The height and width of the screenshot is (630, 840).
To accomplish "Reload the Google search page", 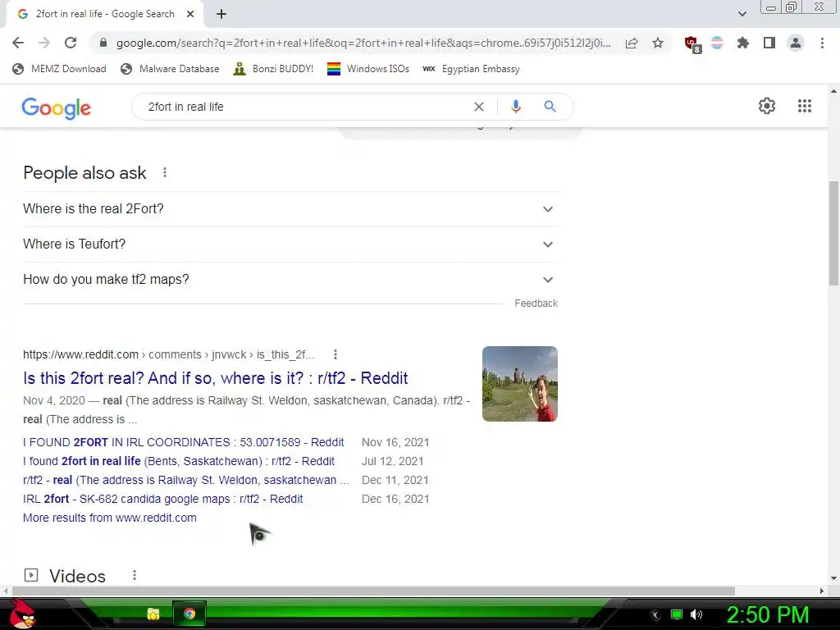I will 71,43.
